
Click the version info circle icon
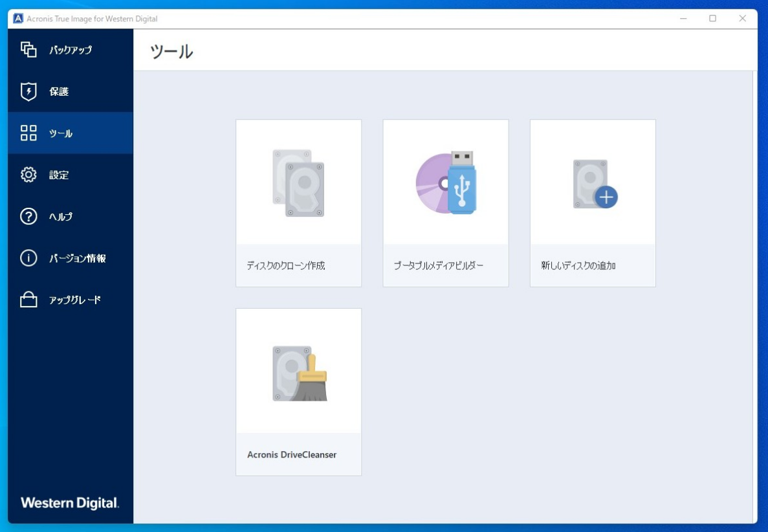[28, 258]
